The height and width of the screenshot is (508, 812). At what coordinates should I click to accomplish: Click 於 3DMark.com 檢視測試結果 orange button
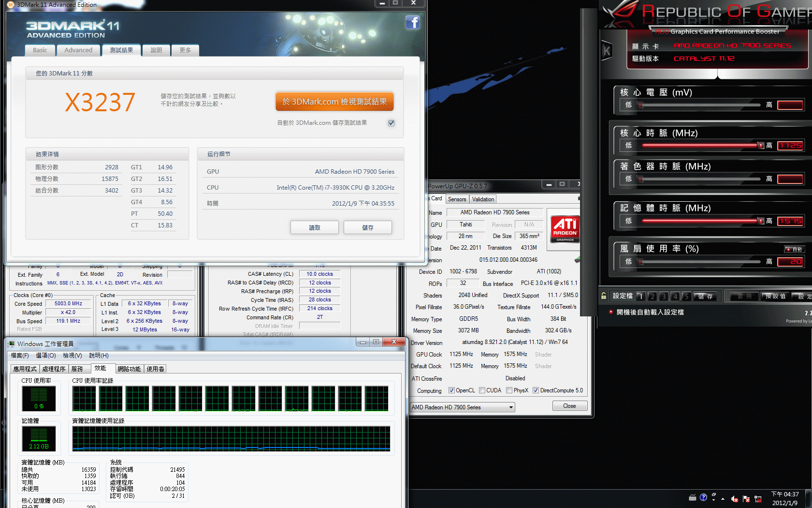point(334,102)
